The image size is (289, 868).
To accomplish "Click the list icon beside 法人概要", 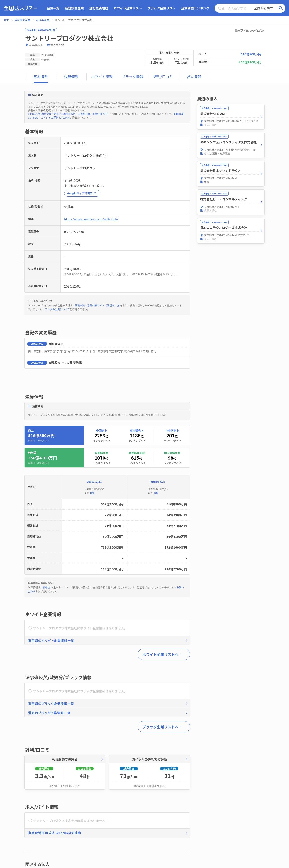I will pyautogui.click(x=30, y=95).
